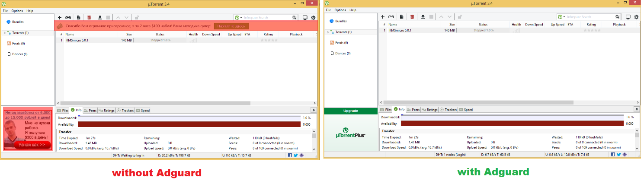Click µTorrentPlus logo in right window sidebar
The image size is (644, 187).
[351, 133]
